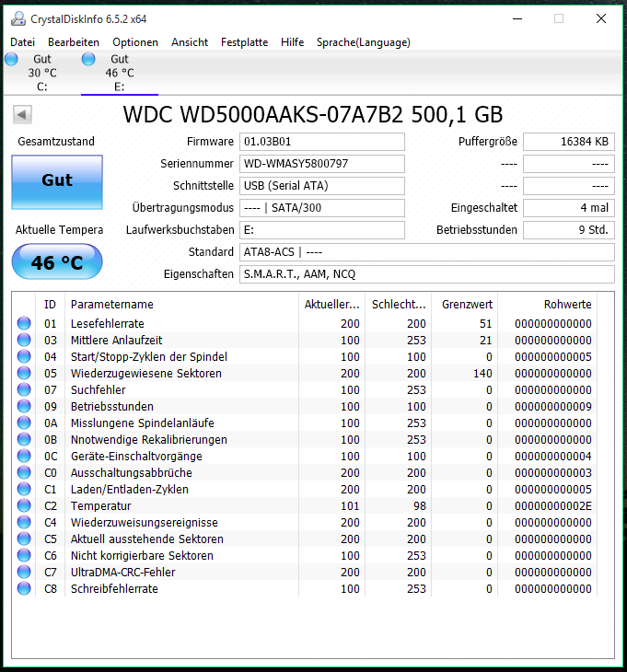Click the Schnittstelle field USB (Serial ATA)
This screenshot has height=672, width=627.
[x=322, y=186]
